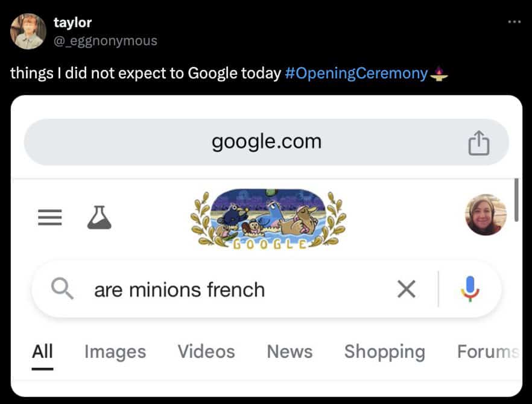Image resolution: width=532 pixels, height=404 pixels.
Task: Open the #OpeningCeremony hashtag link
Action: click(x=355, y=74)
